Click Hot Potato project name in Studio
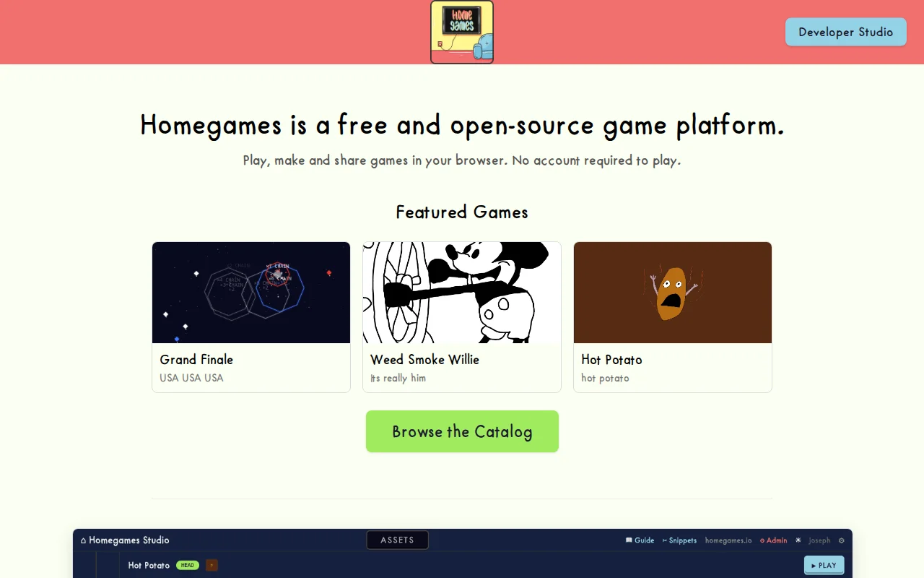Viewport: 924px width, 578px height. coord(149,565)
